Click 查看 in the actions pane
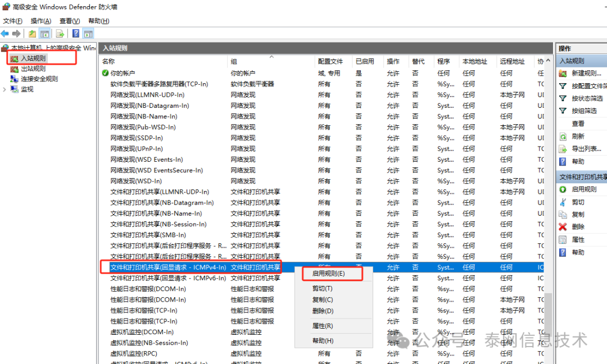Screen dimensions: 607x364 (578, 124)
